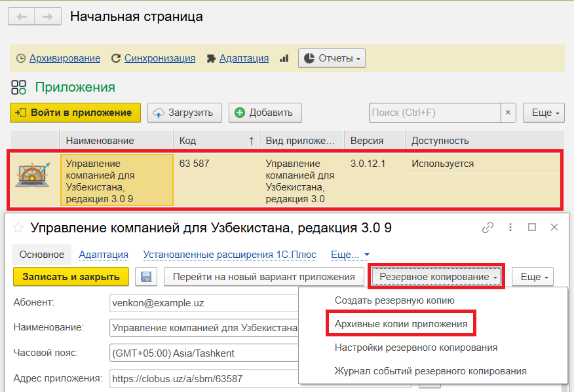Open the Синхронизация link
Image resolution: width=574 pixels, height=392 pixels.
159,58
